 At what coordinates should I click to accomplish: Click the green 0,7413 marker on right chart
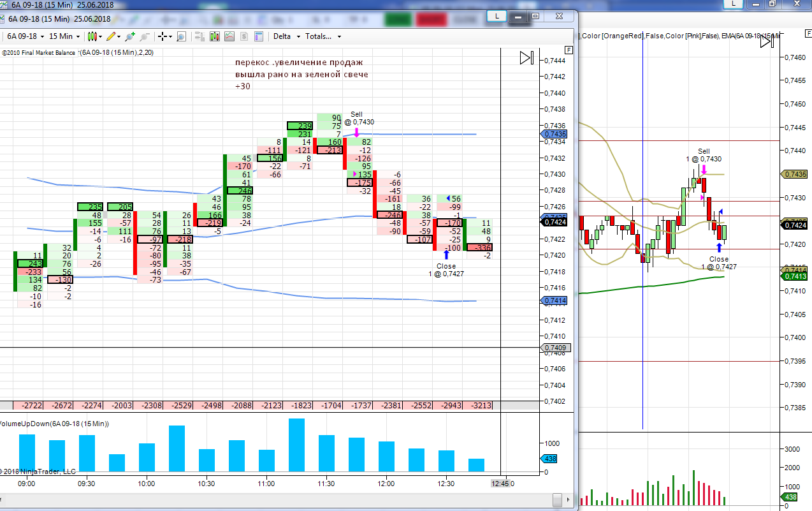[794, 276]
